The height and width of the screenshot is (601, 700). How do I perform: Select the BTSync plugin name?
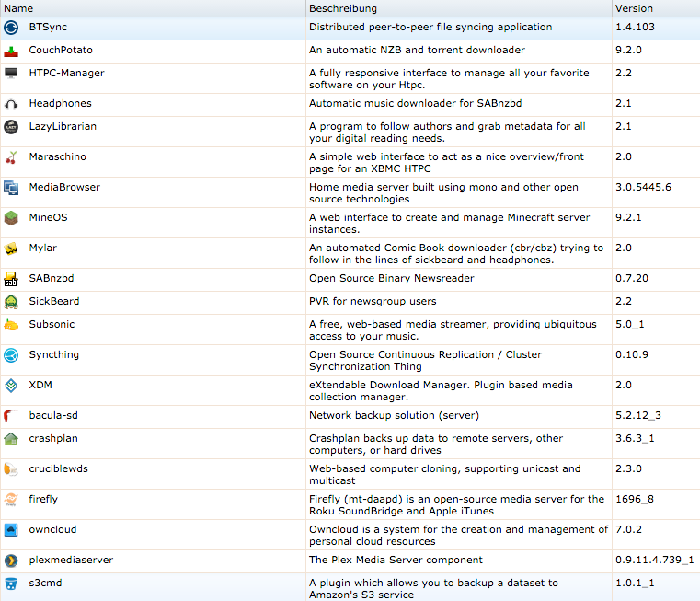[48, 27]
